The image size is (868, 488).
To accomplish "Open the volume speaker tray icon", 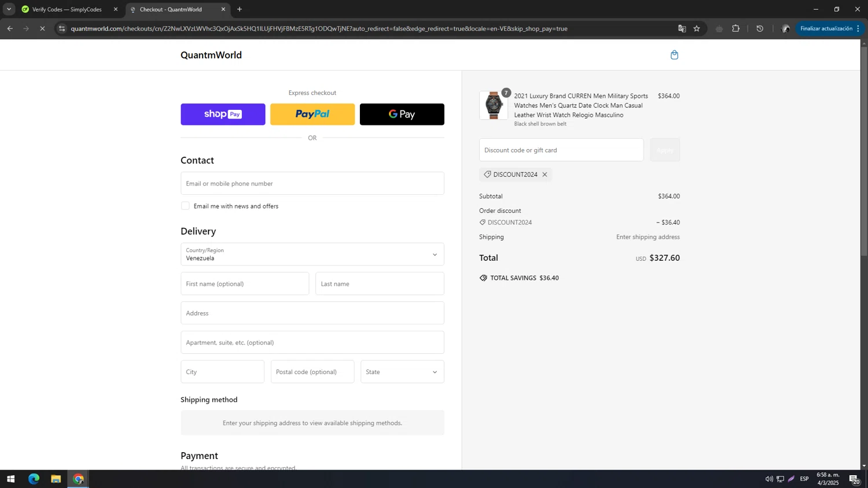I will [x=769, y=479].
